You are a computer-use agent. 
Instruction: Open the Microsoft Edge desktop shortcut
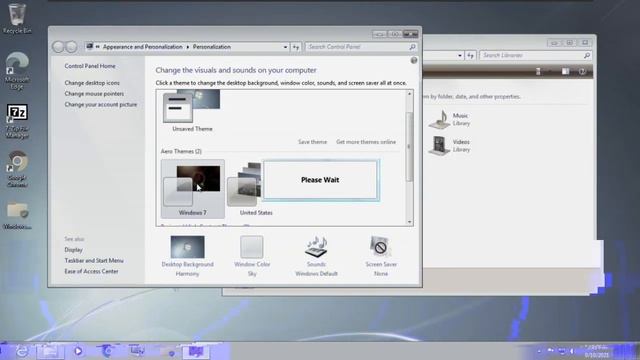tap(17, 71)
